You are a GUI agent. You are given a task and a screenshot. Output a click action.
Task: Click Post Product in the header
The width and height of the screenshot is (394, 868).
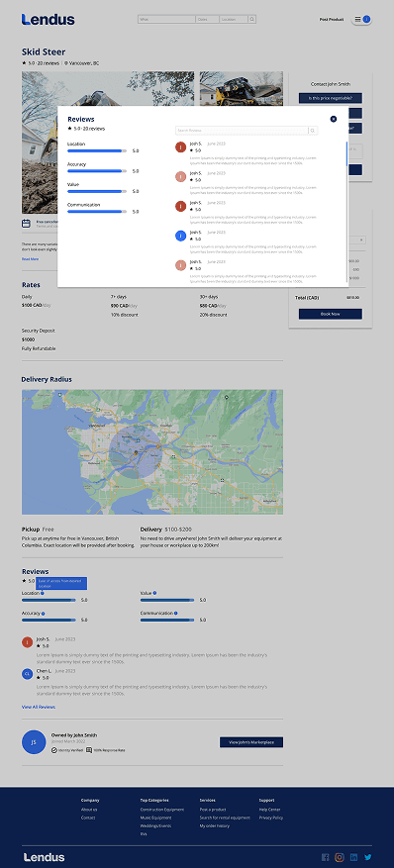332,20
